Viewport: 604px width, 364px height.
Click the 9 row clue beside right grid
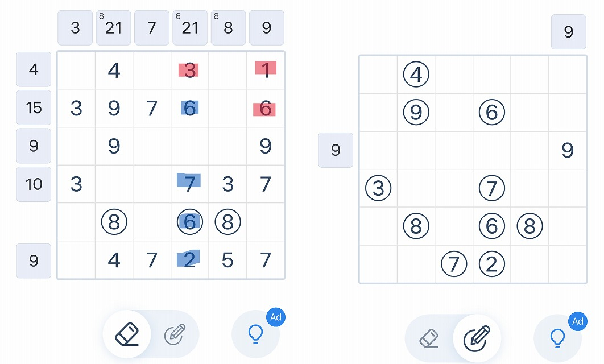click(x=336, y=150)
